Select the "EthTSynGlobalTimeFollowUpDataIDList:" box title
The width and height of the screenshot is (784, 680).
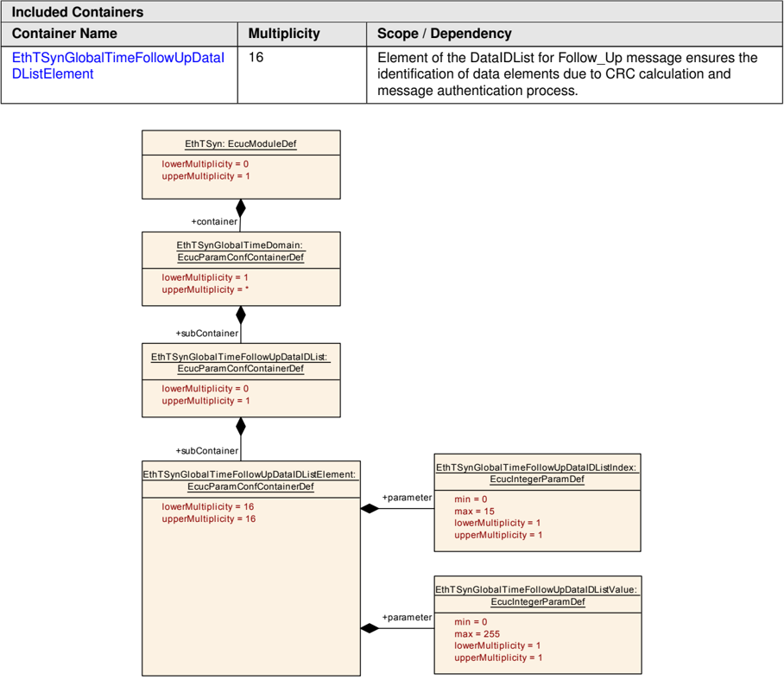(239, 357)
